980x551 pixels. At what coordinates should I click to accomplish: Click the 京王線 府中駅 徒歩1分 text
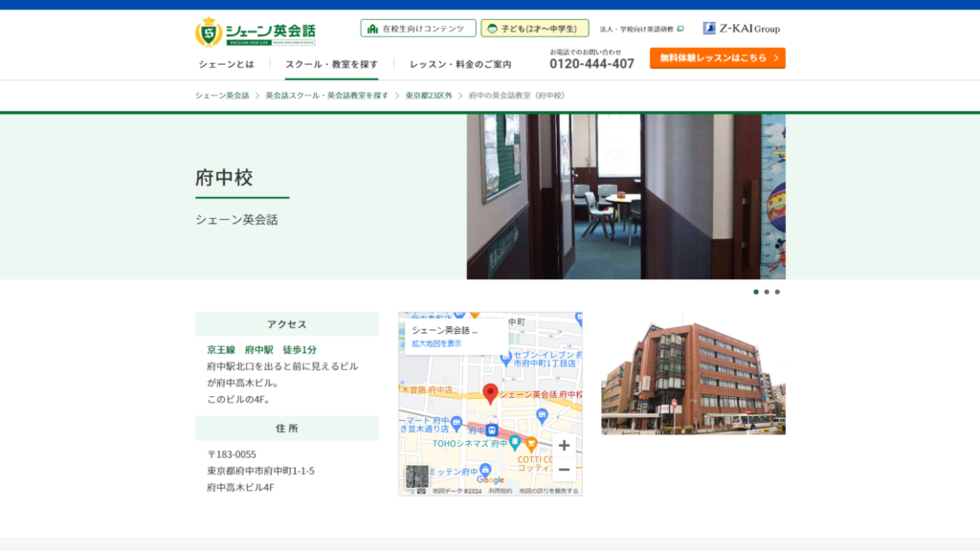(262, 350)
